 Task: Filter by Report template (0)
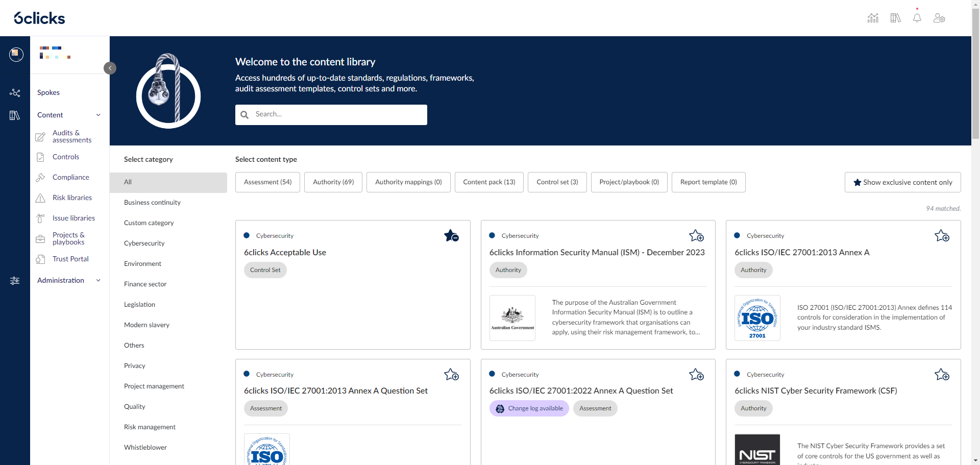tap(708, 182)
